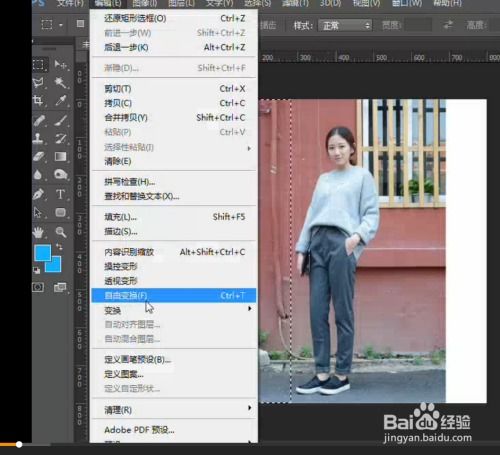Select the Crop tool

(38, 100)
